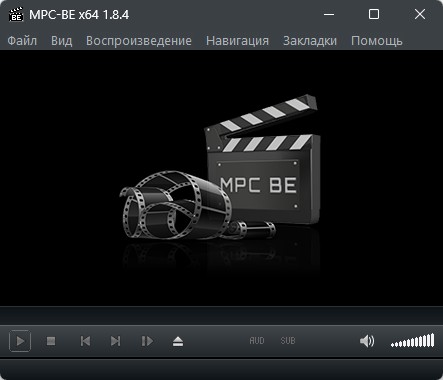Click the MPC-BE app icon in title bar

(16, 14)
